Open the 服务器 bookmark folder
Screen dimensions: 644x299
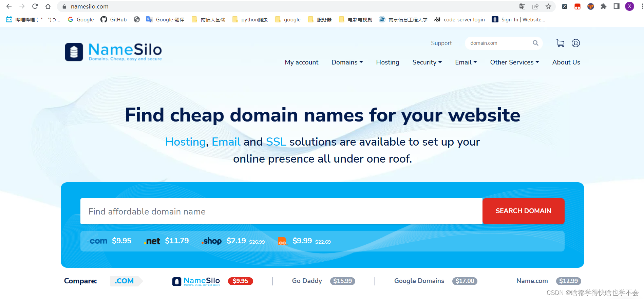pos(320,20)
